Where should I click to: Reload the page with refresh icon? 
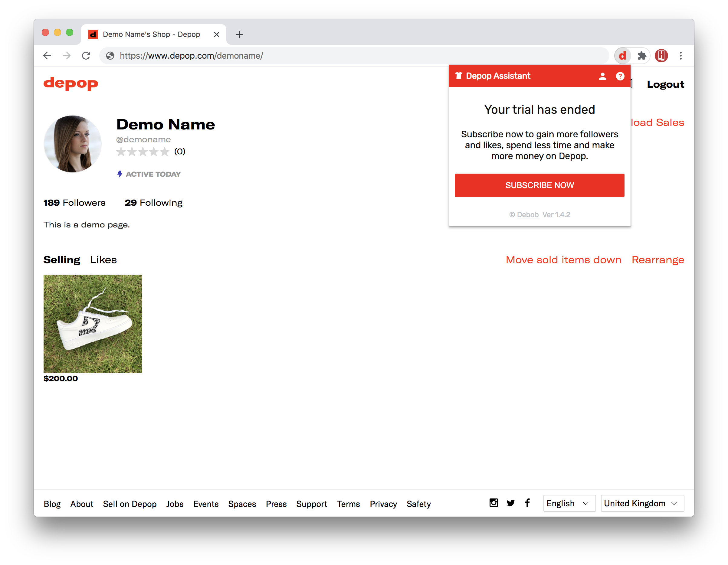tap(86, 56)
